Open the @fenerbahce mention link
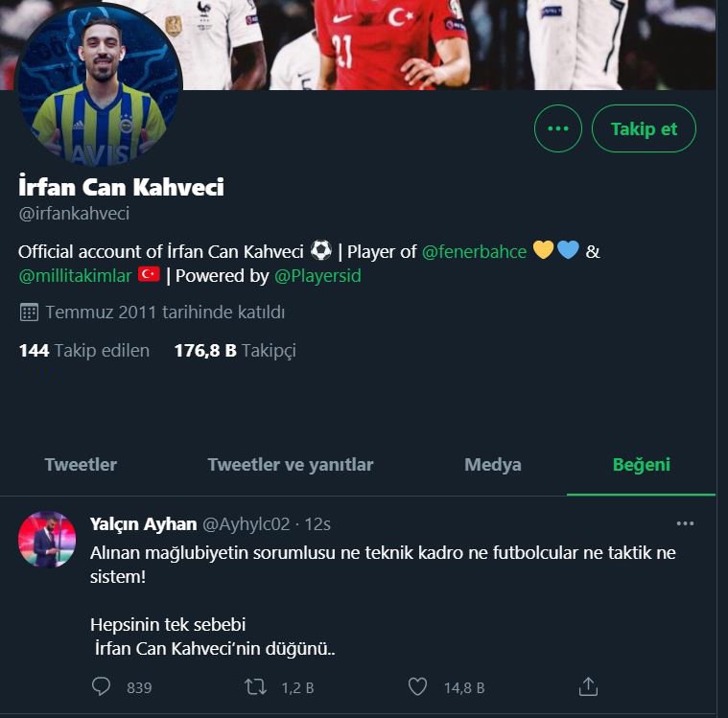Image resolution: width=728 pixels, height=718 pixels. [474, 251]
